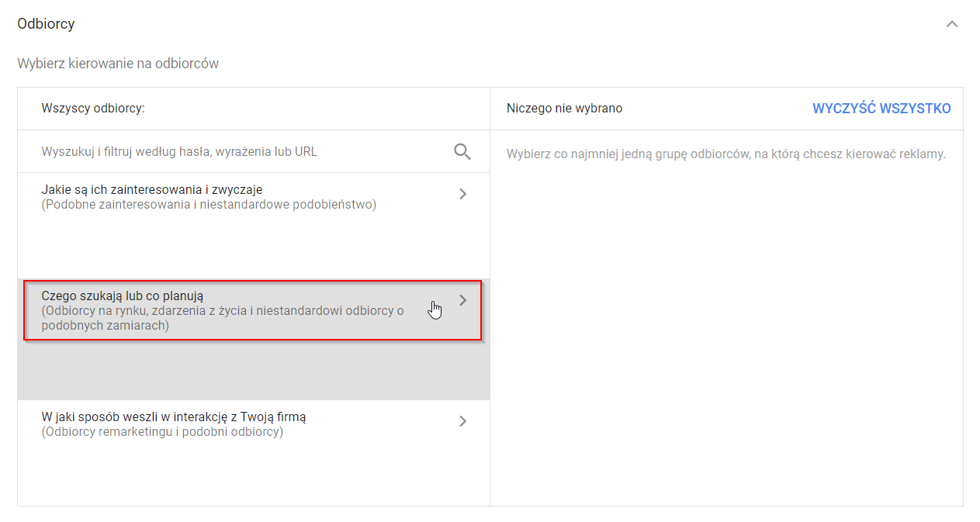
Task: Open the 'Czego szukają lub co planują' category
Action: (122, 296)
